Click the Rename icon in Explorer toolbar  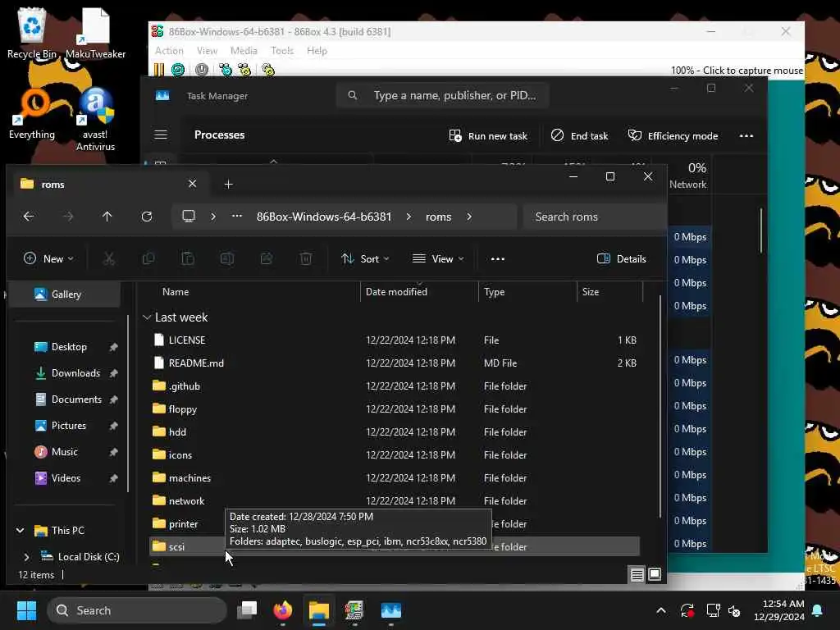coord(227,258)
